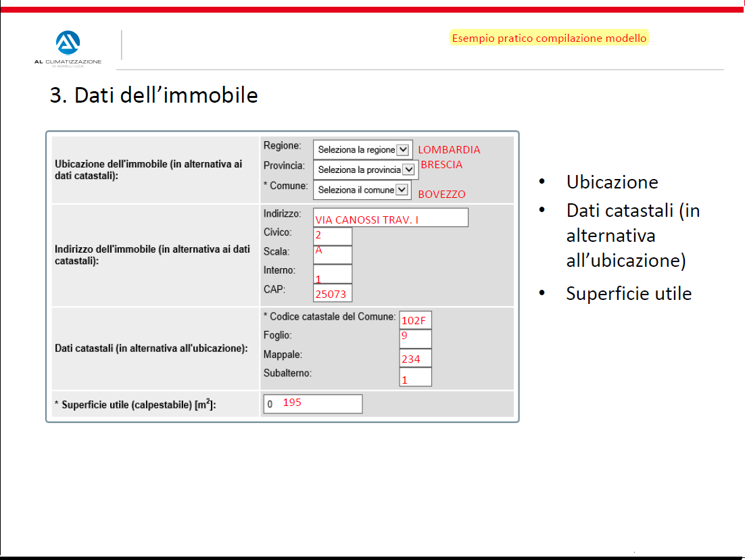Click the 'Indirizzo dell'immobile' row label
The height and width of the screenshot is (560, 745).
(x=152, y=255)
